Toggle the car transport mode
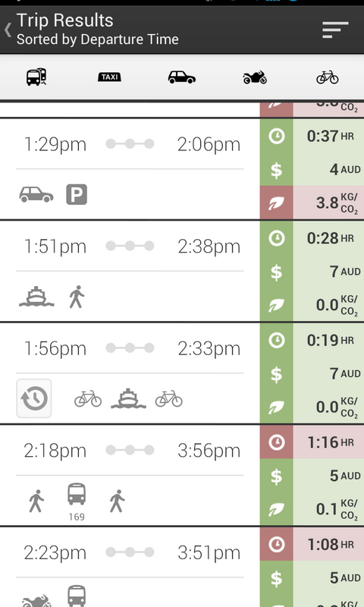364x607 pixels. click(182, 77)
